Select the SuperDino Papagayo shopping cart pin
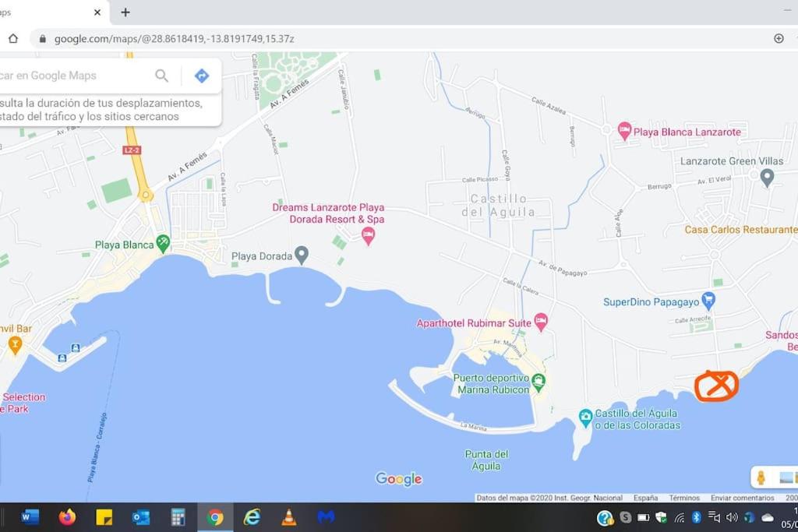798x532 pixels. click(708, 301)
